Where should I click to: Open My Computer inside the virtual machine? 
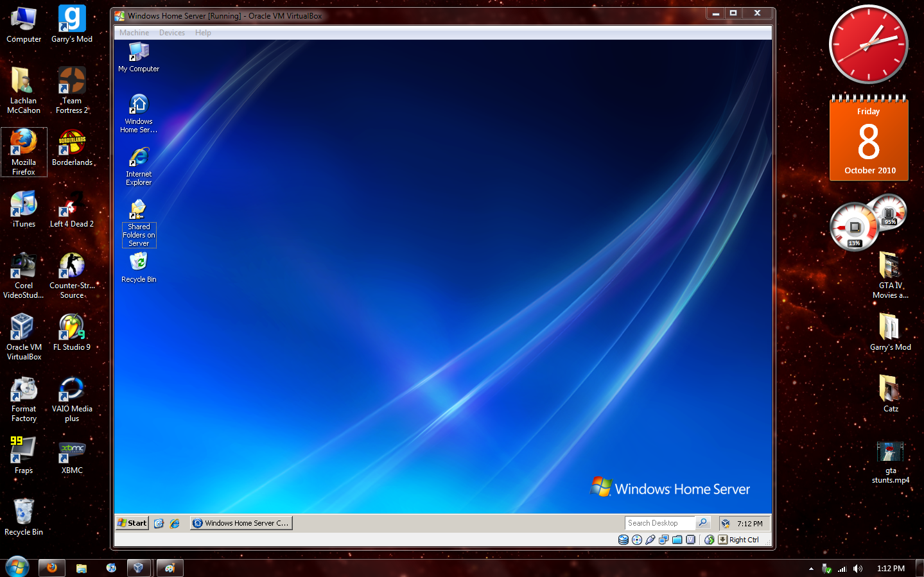[138, 56]
